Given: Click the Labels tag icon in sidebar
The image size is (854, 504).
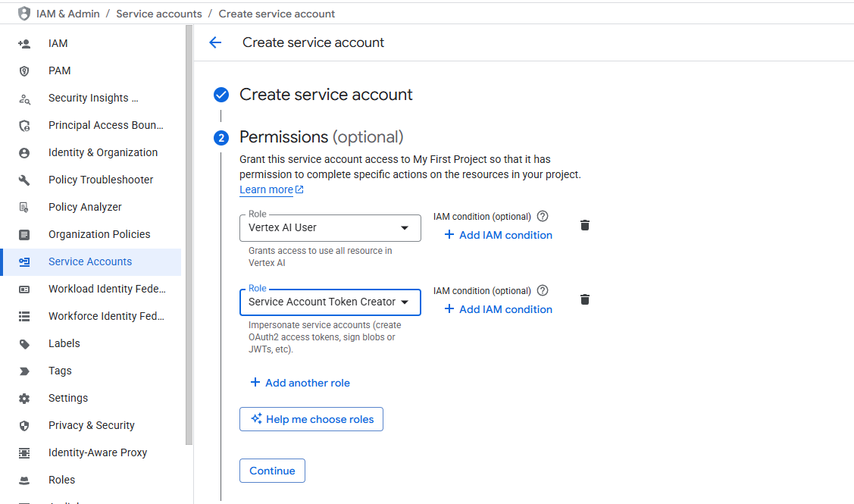Looking at the screenshot, I should click(x=24, y=343).
